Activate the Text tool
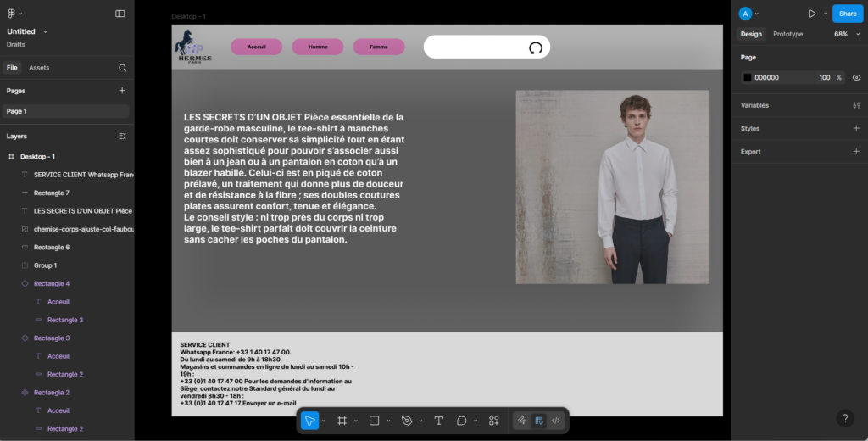Screen dimensions: 868x441 click(439, 421)
